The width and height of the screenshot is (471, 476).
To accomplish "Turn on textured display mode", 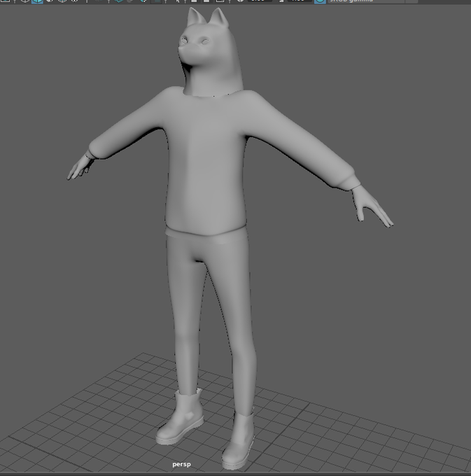I will tap(74, 1).
